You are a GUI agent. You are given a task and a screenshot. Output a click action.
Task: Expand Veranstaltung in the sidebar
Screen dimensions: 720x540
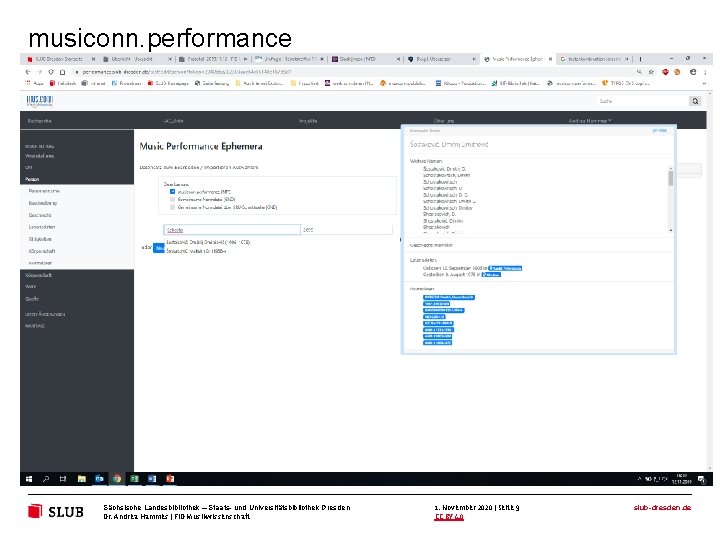click(39, 156)
